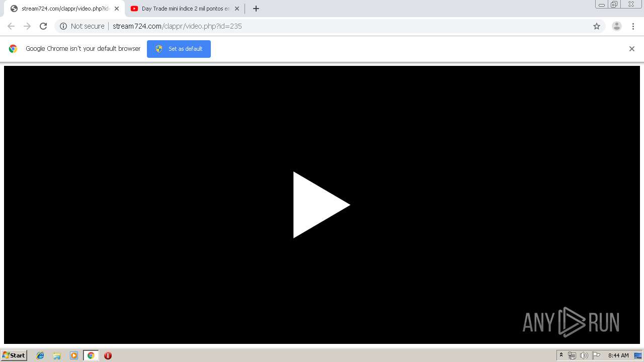Click the Not secure label
This screenshot has height=362, width=644.
coord(88,26)
